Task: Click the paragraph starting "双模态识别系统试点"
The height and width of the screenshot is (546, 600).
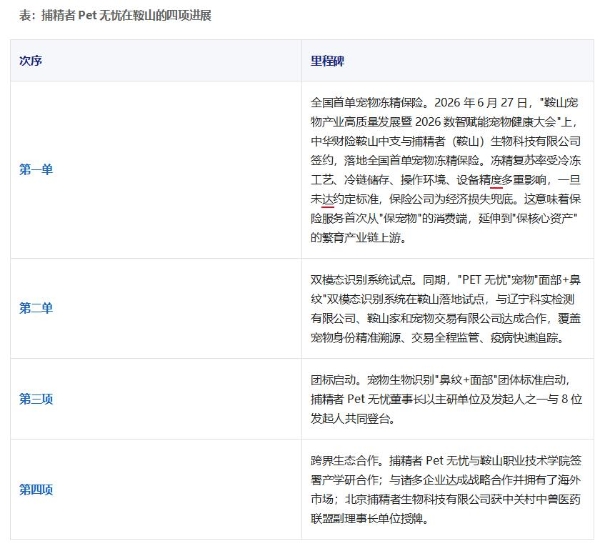Action: 446,309
